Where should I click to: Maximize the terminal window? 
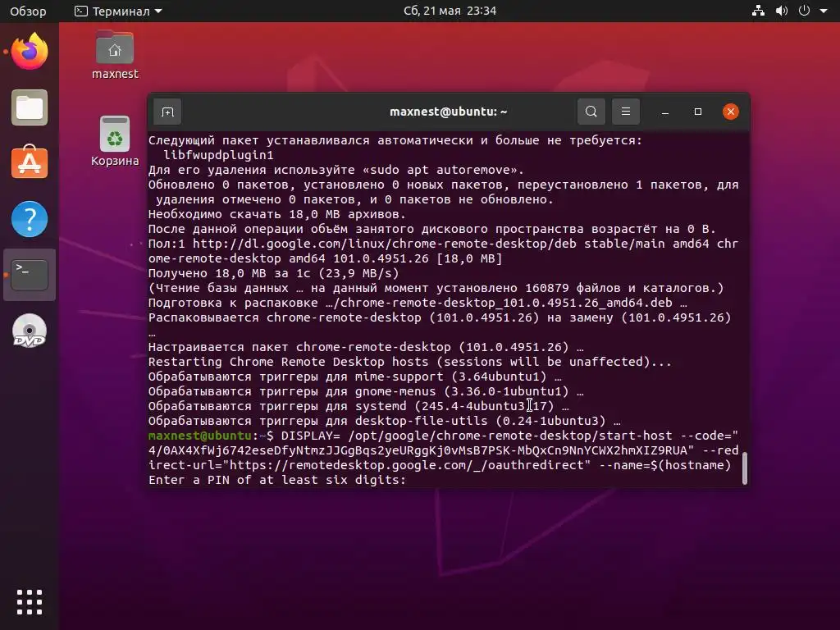pos(697,112)
